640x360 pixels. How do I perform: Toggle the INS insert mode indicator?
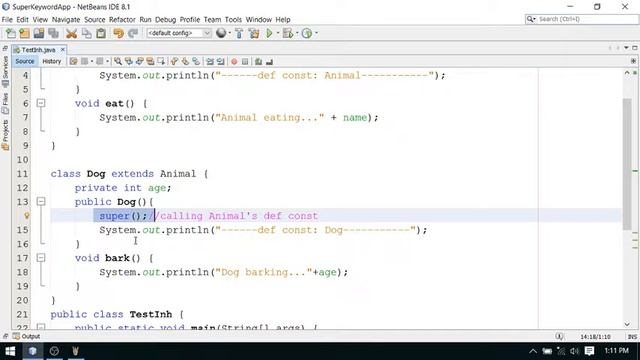(632, 337)
